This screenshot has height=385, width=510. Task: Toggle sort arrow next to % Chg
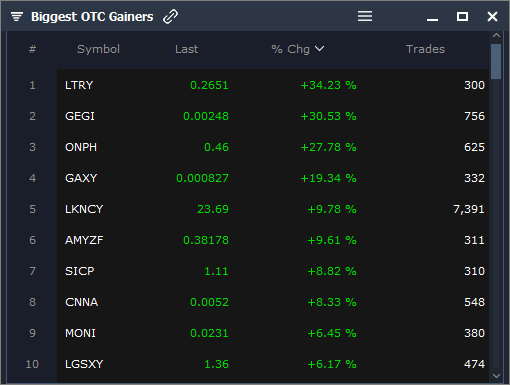click(x=319, y=49)
